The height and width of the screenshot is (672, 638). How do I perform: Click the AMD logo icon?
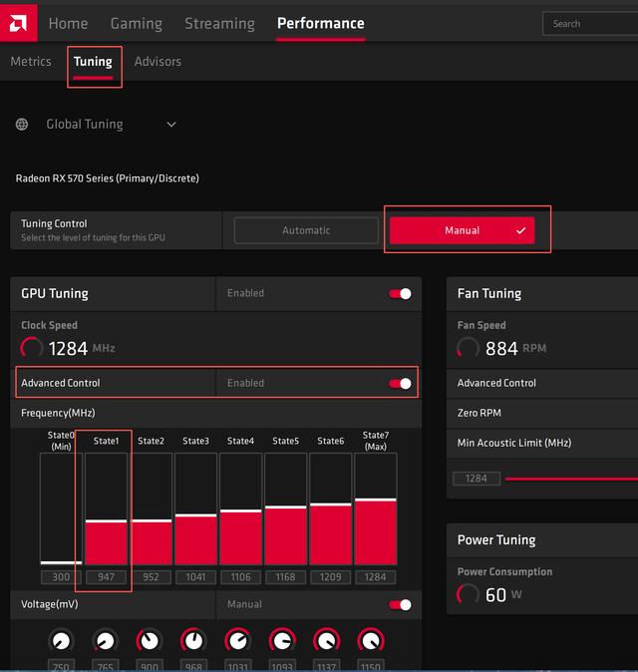(x=18, y=23)
